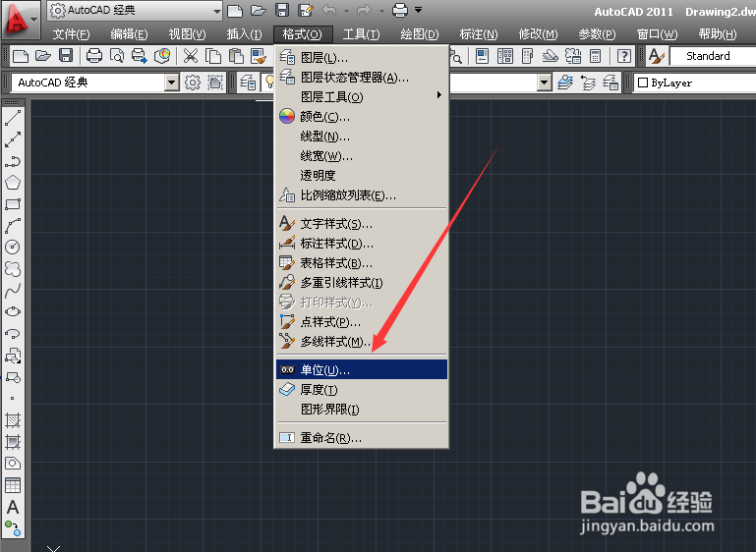Open the 绘图(D) menu

pos(420,34)
